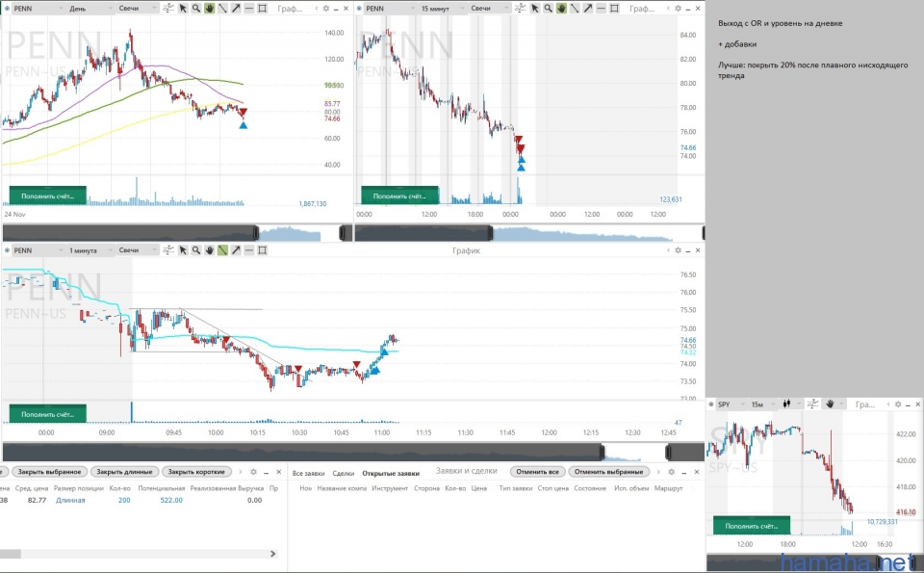
Task: Select horizontal line tool in PENN 1-minute chart
Action: pos(248,250)
